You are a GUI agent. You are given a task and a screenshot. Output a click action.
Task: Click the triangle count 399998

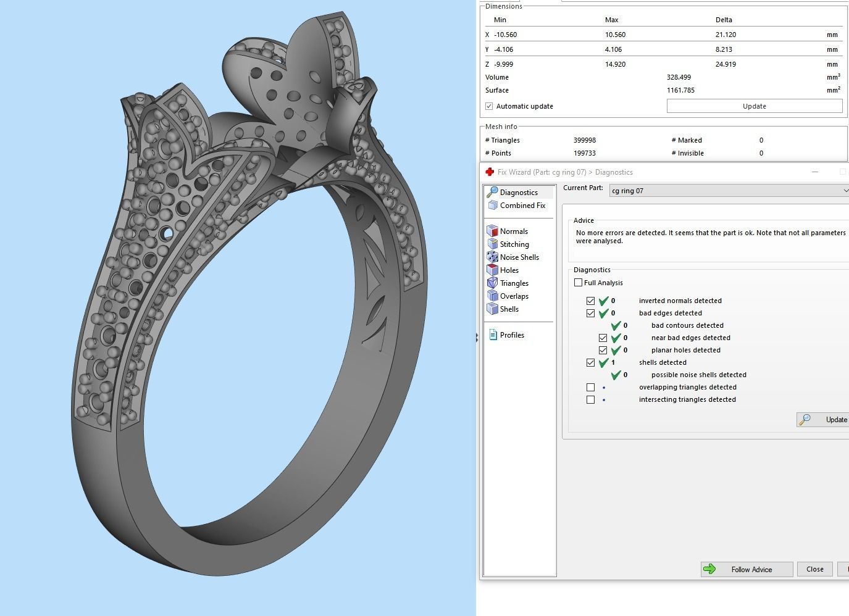click(x=585, y=140)
